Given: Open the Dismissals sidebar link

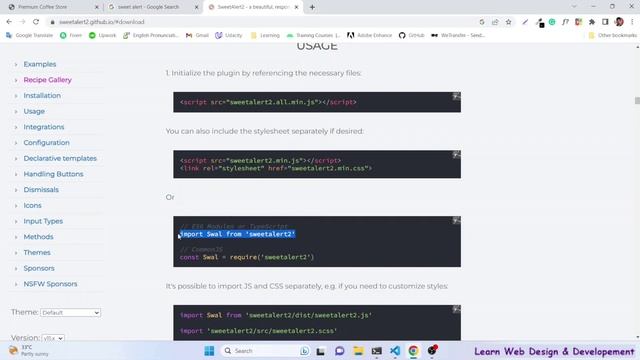Looking at the screenshot, I should (41, 190).
